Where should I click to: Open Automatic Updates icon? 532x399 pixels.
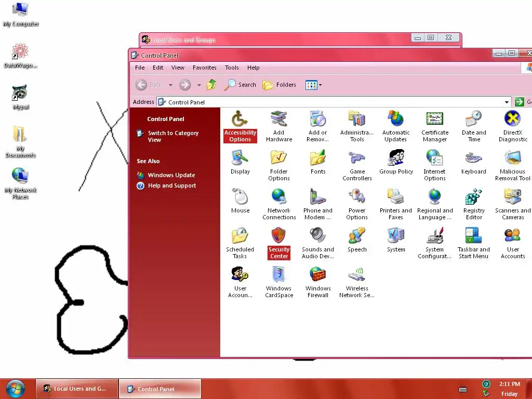click(x=395, y=126)
